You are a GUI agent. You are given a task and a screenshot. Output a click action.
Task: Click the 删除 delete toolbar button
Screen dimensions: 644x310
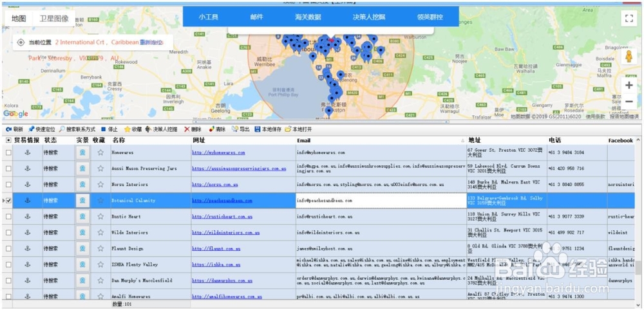pyautogui.click(x=193, y=129)
